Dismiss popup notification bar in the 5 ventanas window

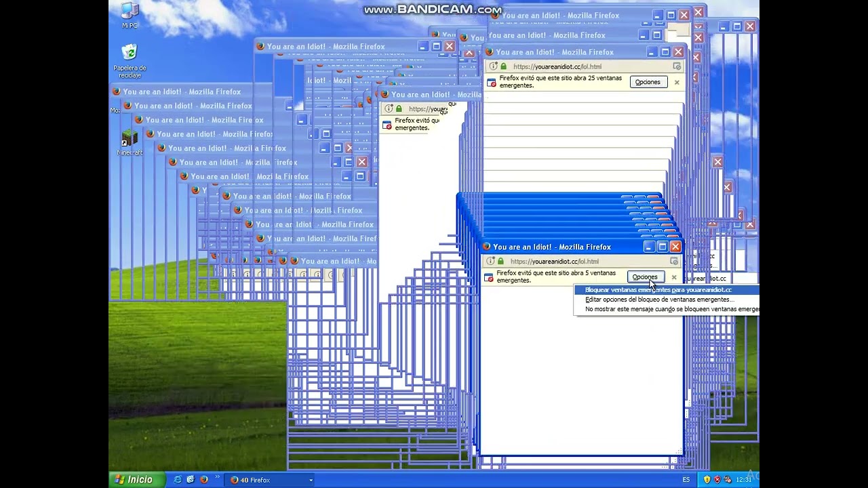pyautogui.click(x=674, y=277)
